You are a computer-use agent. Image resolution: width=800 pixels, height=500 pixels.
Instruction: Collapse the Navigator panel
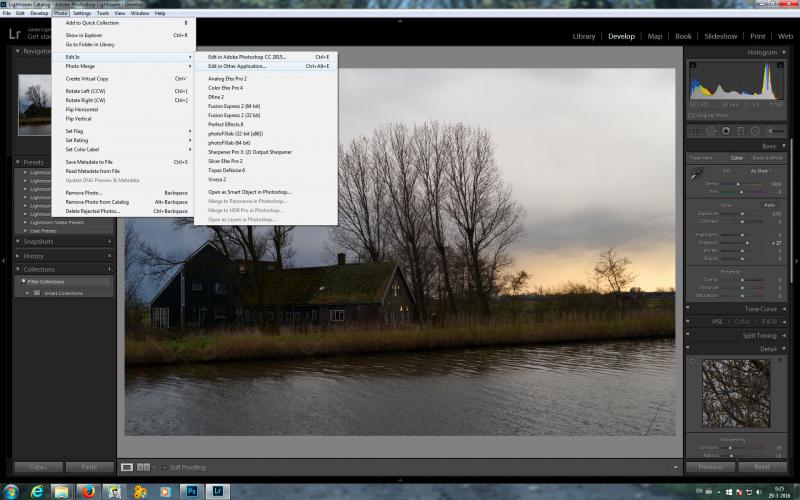pos(17,51)
